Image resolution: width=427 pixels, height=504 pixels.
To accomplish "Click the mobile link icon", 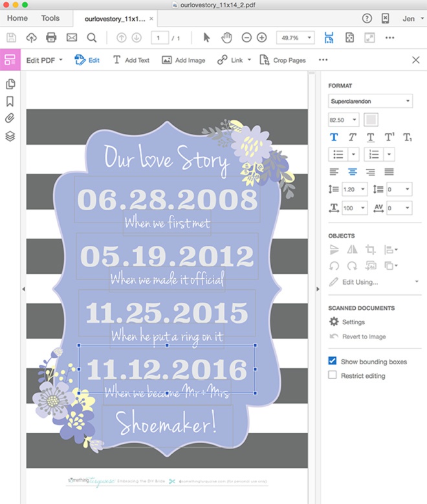I will pos(386,19).
